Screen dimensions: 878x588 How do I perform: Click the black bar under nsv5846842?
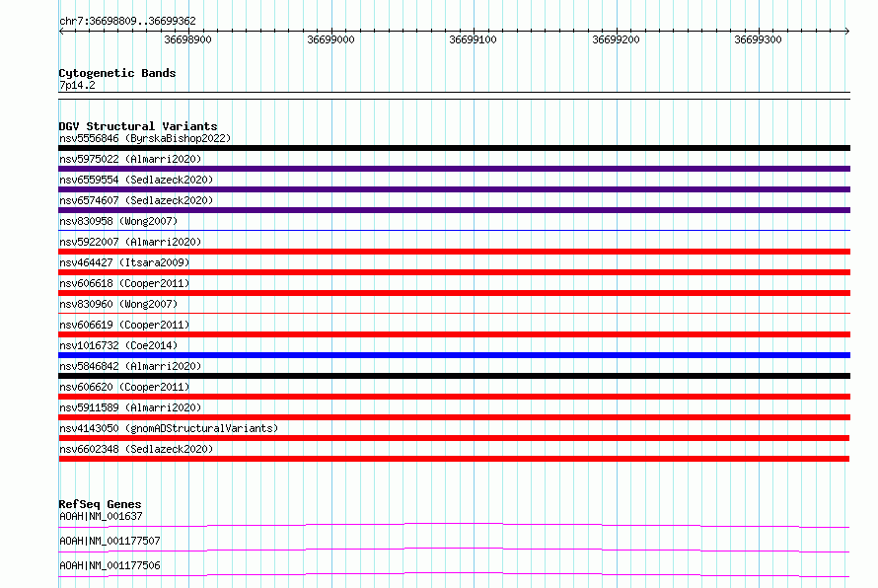click(x=454, y=376)
